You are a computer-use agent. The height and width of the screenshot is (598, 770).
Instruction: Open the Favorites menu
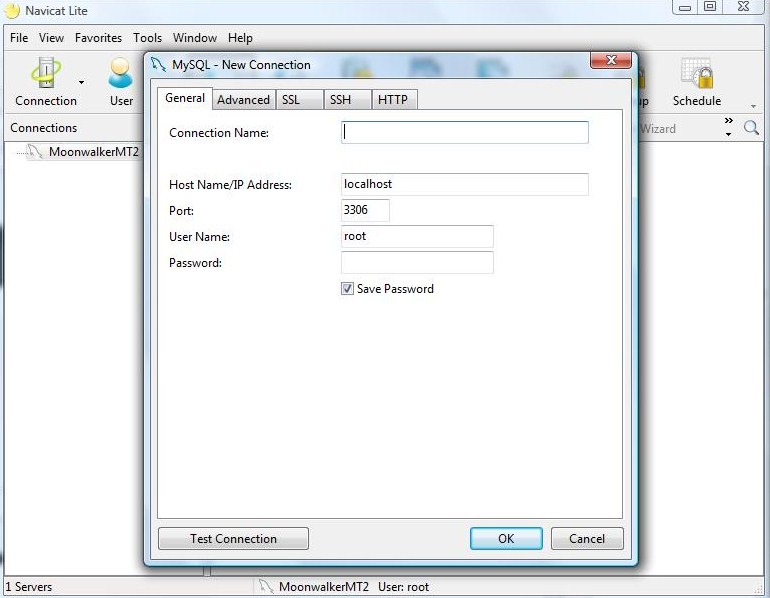tap(98, 38)
